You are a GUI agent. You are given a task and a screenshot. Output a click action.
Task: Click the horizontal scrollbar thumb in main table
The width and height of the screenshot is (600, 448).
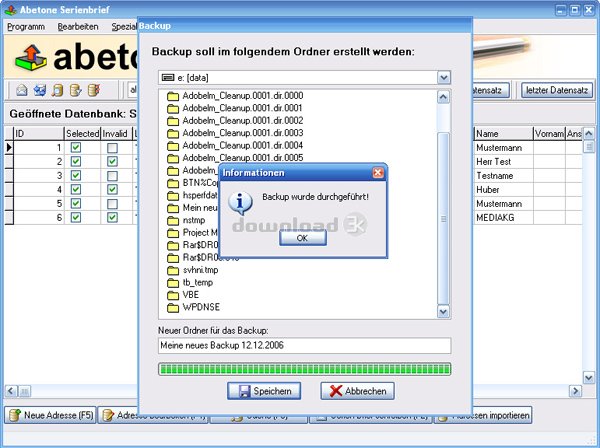coord(24,391)
